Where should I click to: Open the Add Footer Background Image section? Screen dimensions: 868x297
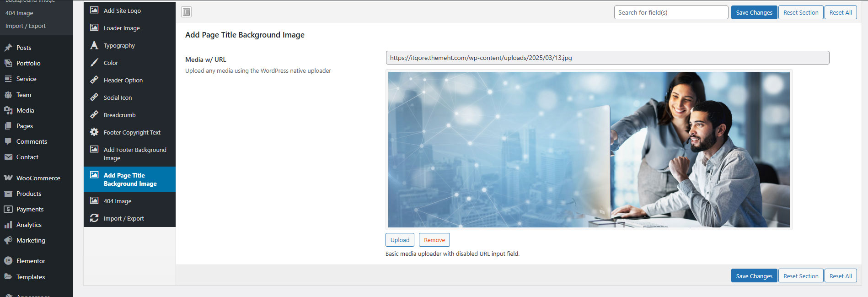click(x=134, y=154)
